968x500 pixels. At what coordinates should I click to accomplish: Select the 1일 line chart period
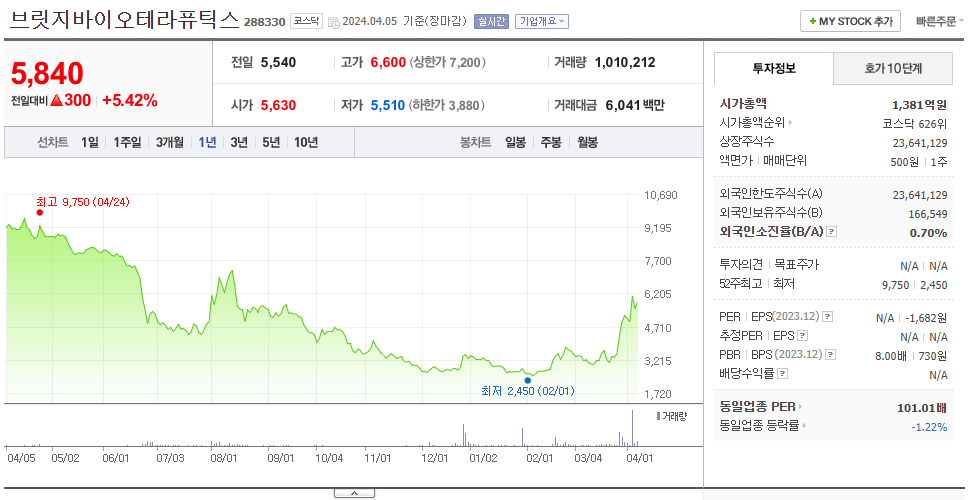[x=90, y=143]
